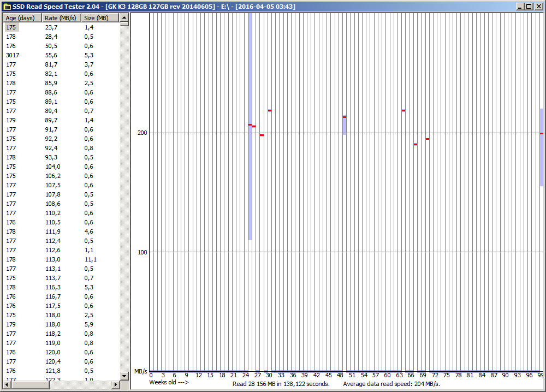Screen dimensions: 546x392
Task: Click the red marker near week 67
Action: click(x=416, y=144)
